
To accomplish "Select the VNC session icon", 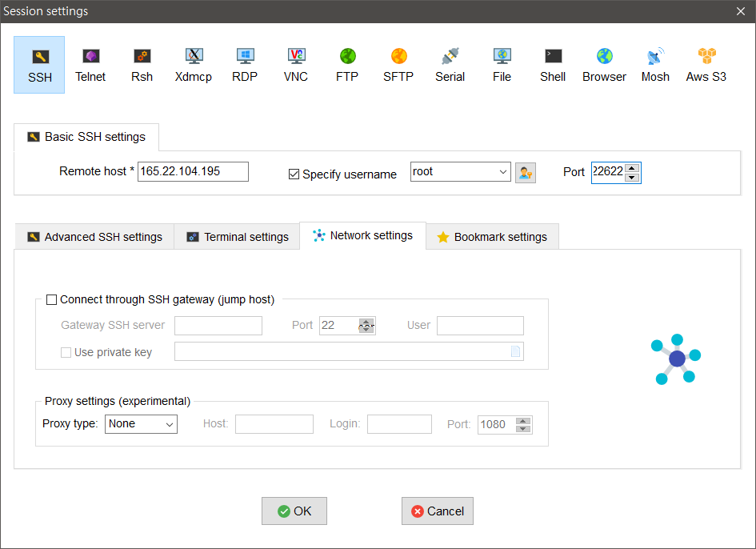I will tap(296, 65).
